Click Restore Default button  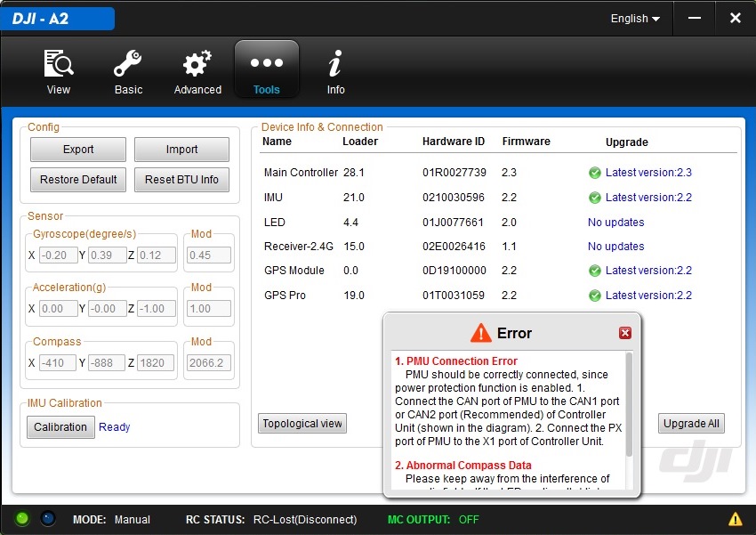(x=78, y=180)
